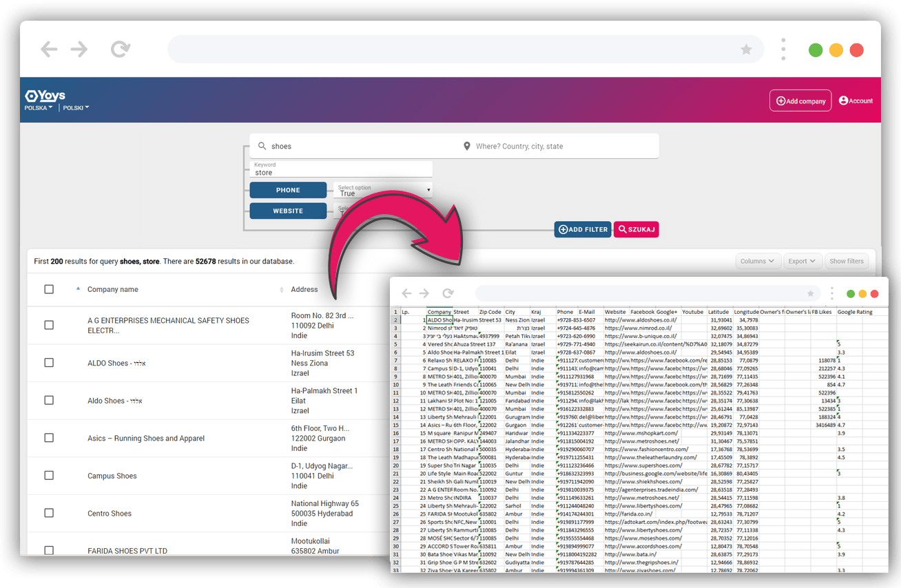Viewport: 901px width, 588px height.
Task: Click Centro Shoes company name
Action: 110,513
